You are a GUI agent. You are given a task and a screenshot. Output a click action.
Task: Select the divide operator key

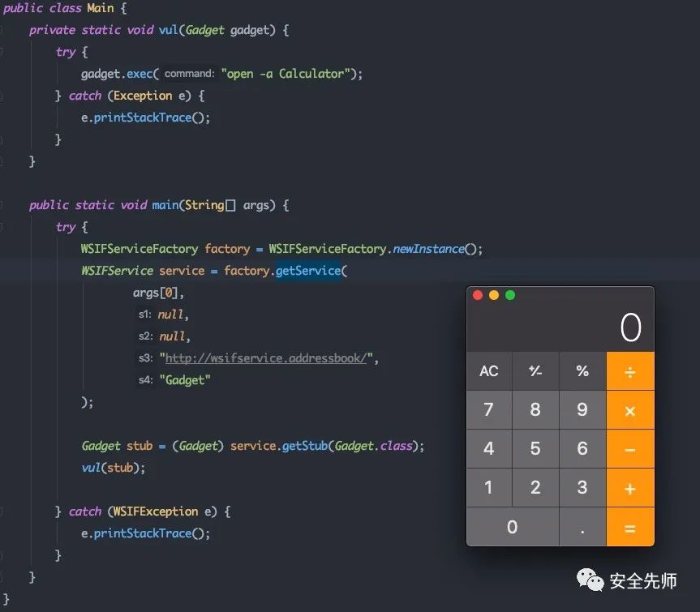coord(630,371)
